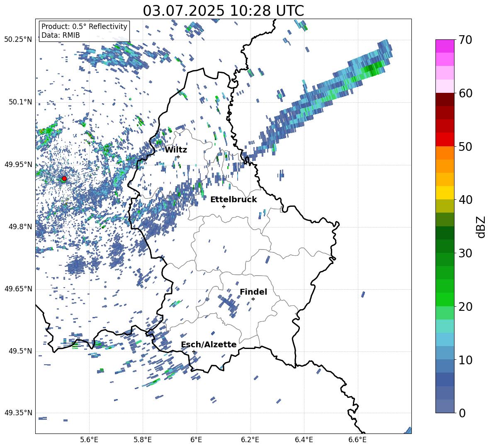
Task: Click the 50 value on colorbar
Action: pos(465,147)
